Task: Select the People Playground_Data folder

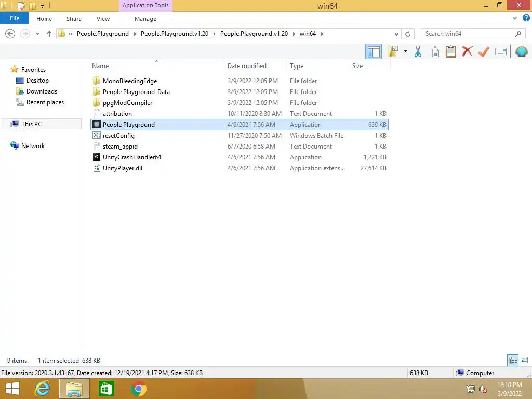Action: [x=240, y=91]
